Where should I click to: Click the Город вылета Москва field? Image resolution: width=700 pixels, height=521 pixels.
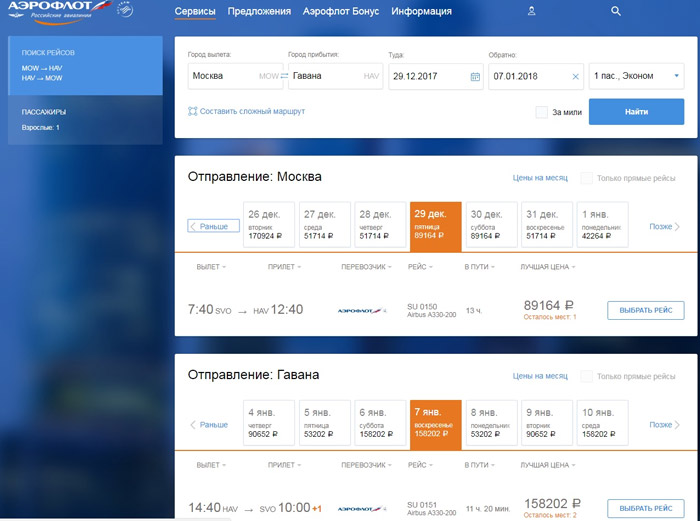click(235, 76)
